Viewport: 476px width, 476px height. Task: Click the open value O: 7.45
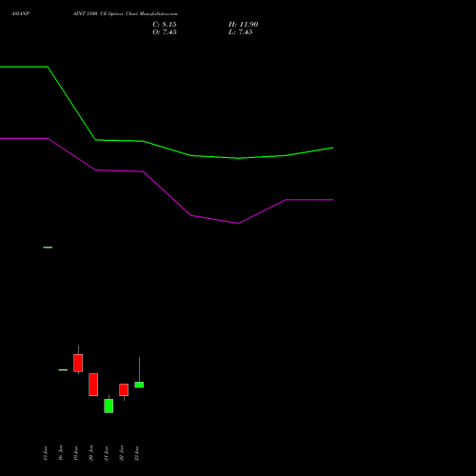pos(165,32)
